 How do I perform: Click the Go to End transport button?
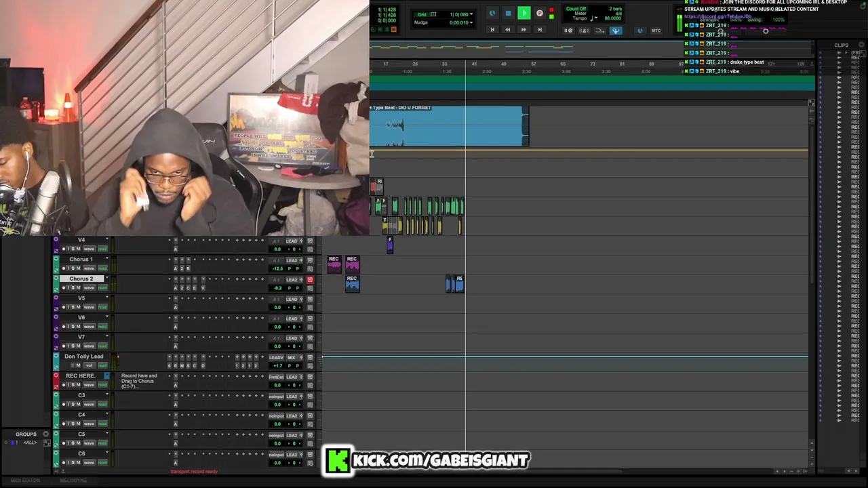tap(540, 30)
